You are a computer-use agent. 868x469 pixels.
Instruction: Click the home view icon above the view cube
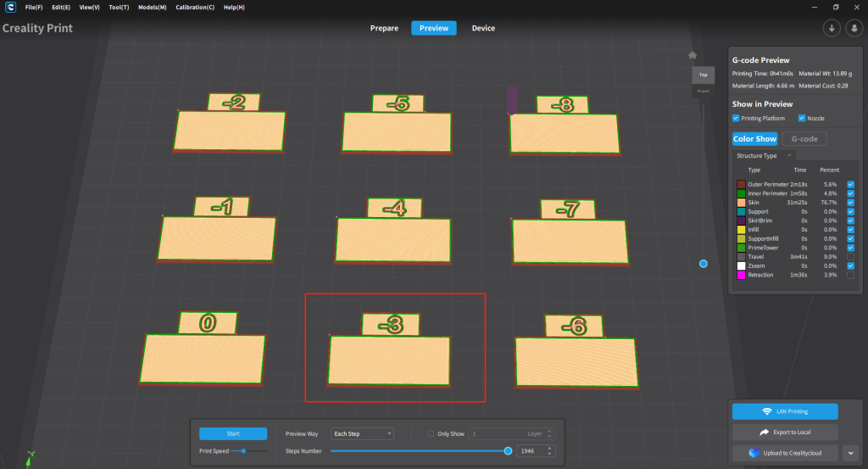coord(693,56)
